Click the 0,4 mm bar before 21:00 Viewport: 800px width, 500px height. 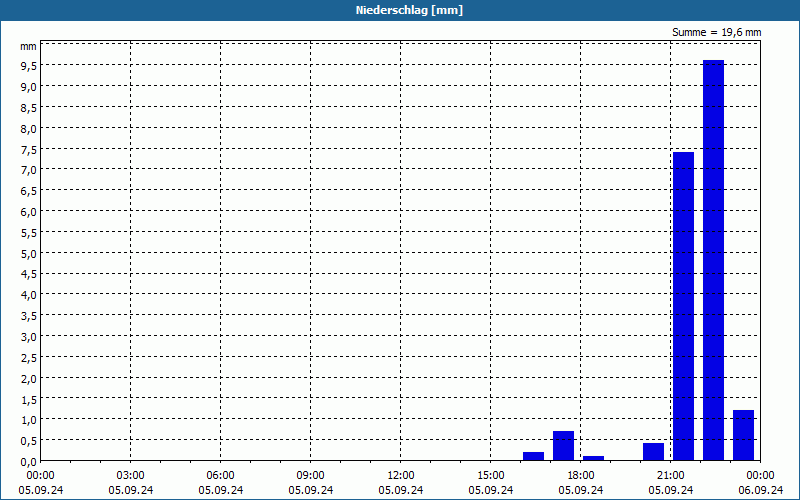point(654,452)
